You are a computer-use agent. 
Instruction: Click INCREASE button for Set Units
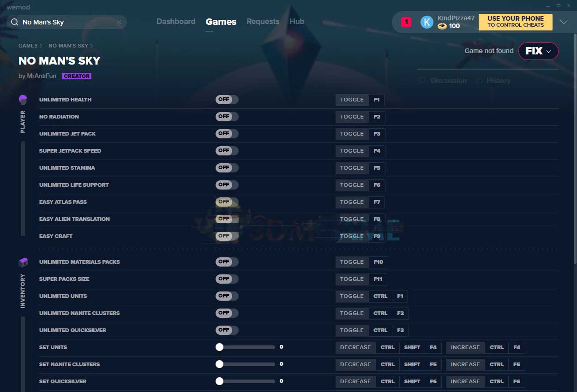(465, 347)
